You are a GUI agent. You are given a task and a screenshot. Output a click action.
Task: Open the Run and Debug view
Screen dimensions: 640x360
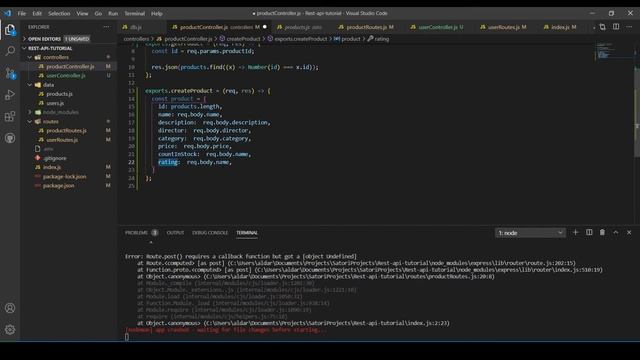pos(10,95)
